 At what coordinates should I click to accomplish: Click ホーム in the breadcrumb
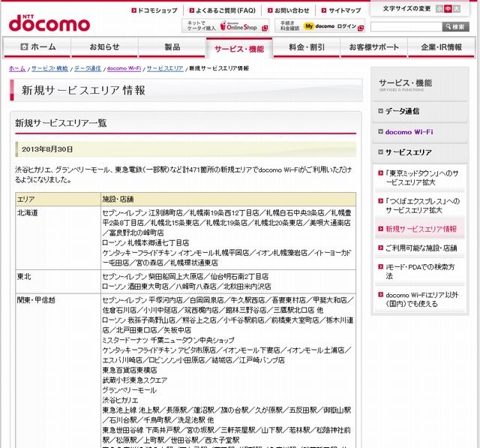[17, 68]
